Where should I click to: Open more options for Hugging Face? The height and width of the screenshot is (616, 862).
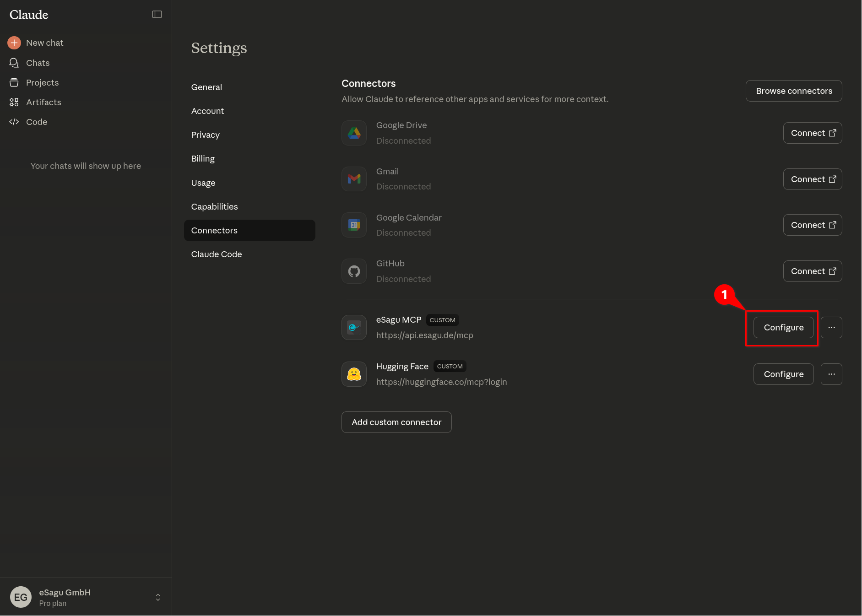click(x=831, y=374)
